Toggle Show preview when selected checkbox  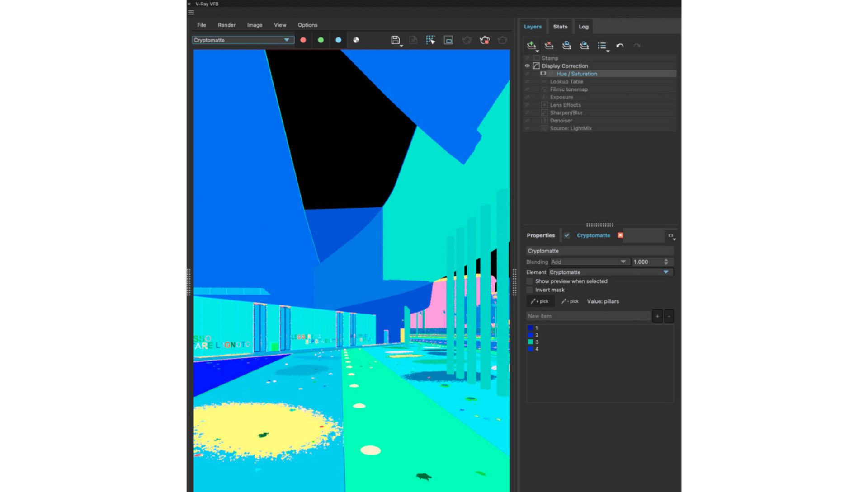coord(531,281)
